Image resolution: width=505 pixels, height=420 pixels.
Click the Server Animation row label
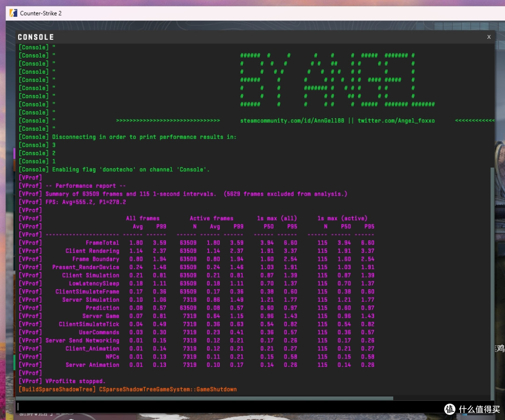click(93, 365)
